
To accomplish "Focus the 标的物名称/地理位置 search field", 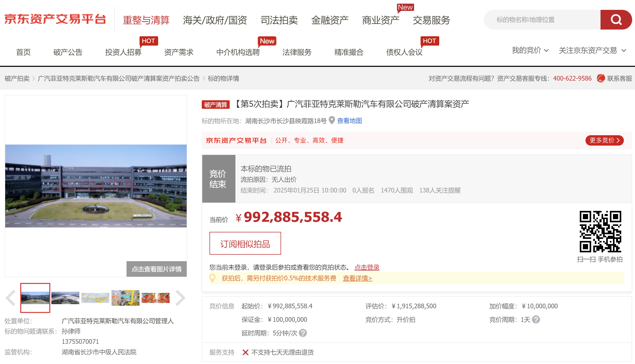I will 542,20.
